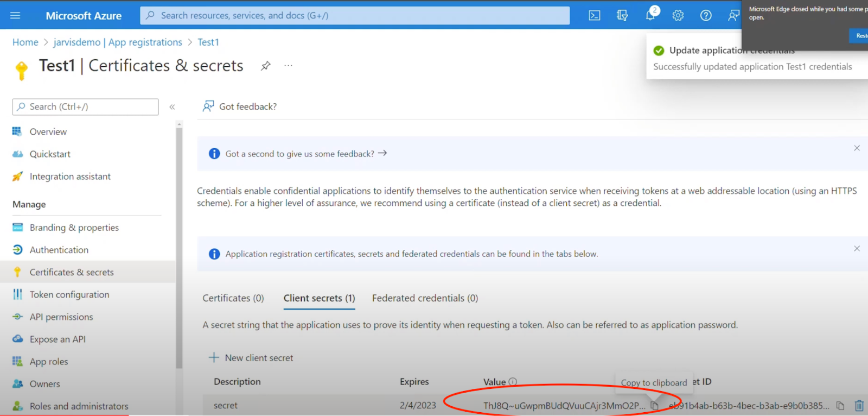Click the ThJ8Q~ secret value text
Image resolution: width=868 pixels, height=416 pixels.
coord(564,406)
